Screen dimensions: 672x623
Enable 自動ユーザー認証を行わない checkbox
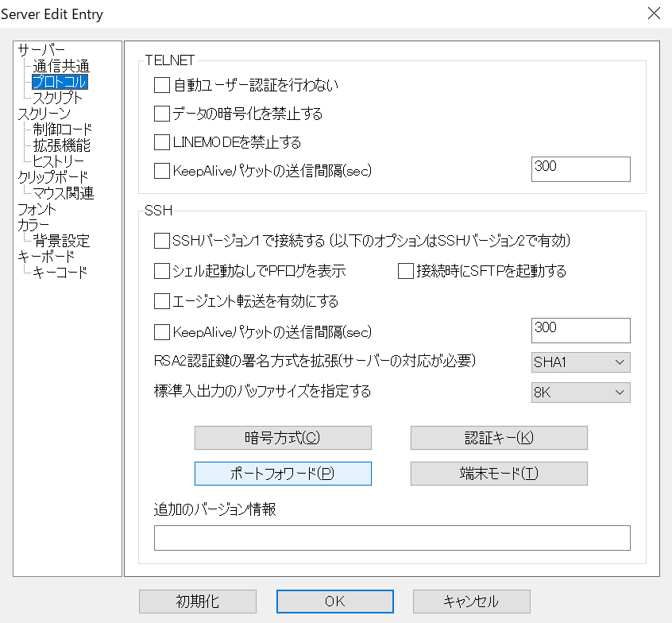click(161, 85)
